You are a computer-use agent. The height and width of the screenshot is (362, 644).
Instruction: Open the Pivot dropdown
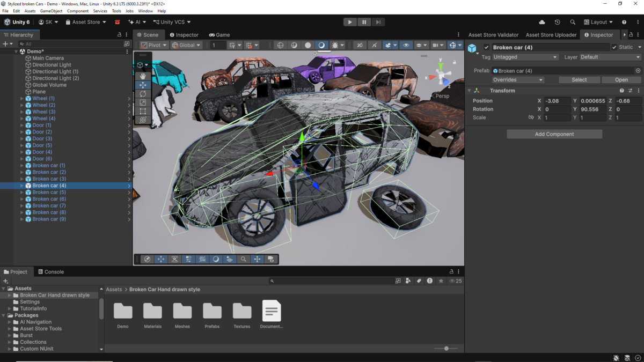tap(154, 45)
